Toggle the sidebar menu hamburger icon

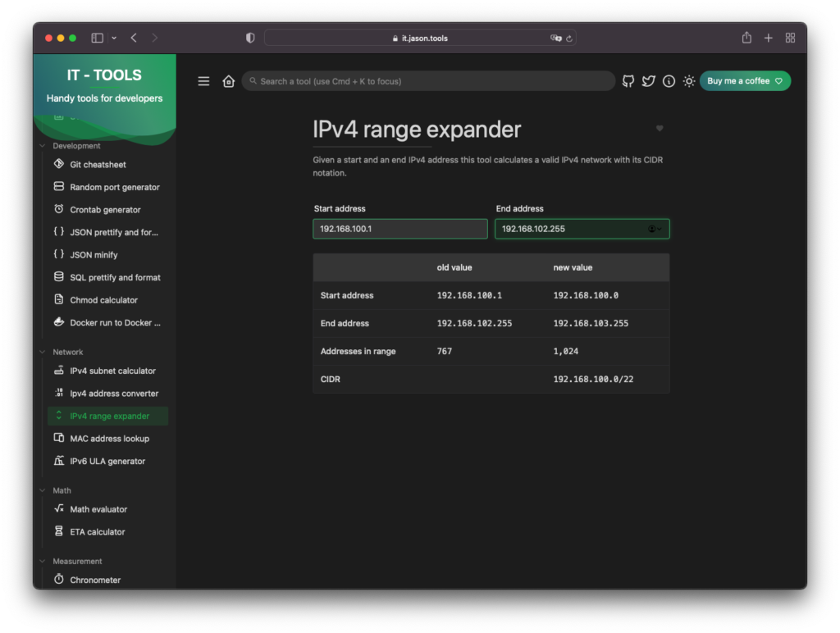pyautogui.click(x=203, y=81)
